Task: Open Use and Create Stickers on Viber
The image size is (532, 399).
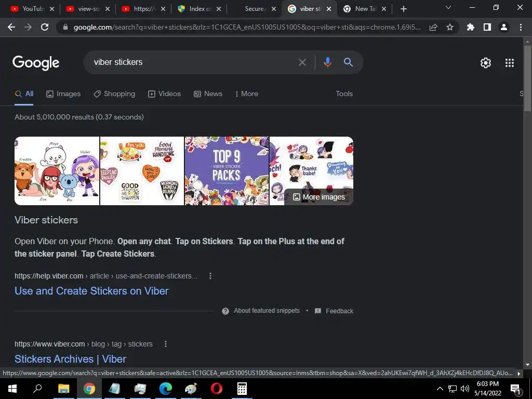Action: [x=91, y=291]
